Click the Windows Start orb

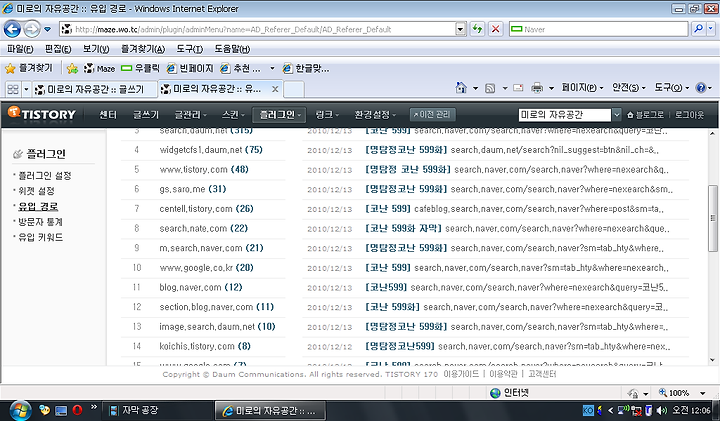click(x=20, y=410)
